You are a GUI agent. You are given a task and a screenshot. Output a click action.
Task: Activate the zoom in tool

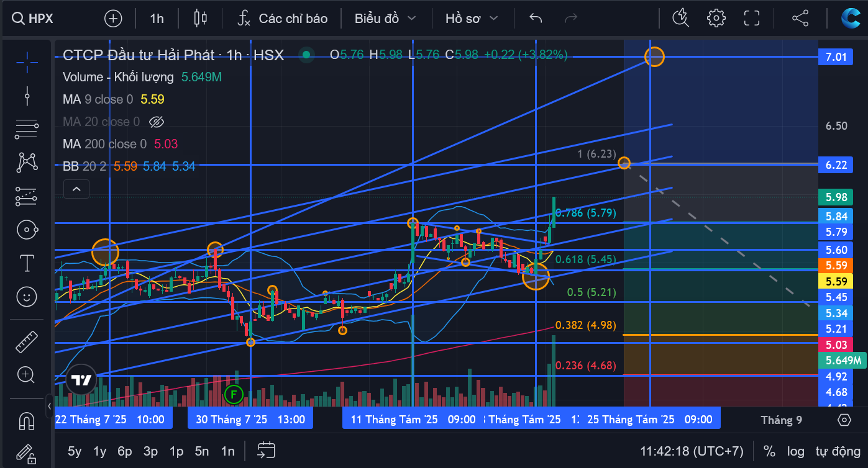coord(27,375)
